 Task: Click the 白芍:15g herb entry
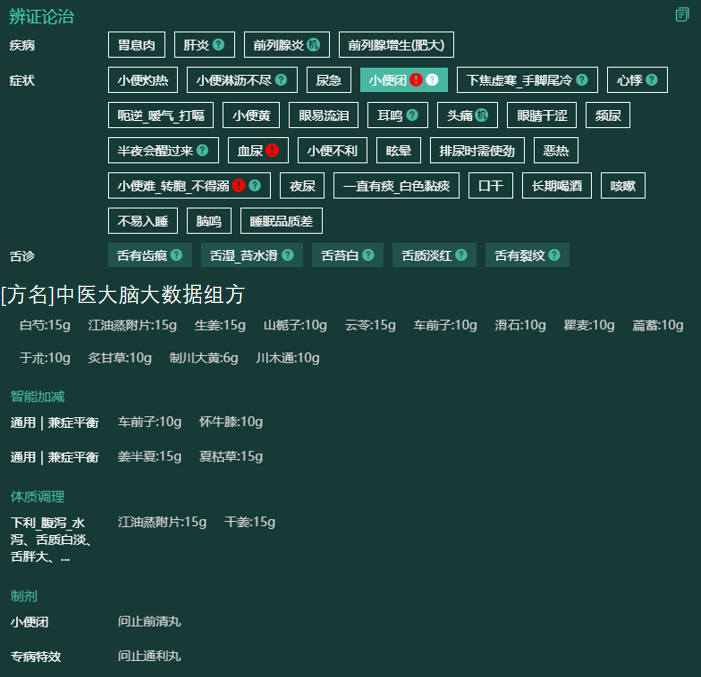click(45, 325)
